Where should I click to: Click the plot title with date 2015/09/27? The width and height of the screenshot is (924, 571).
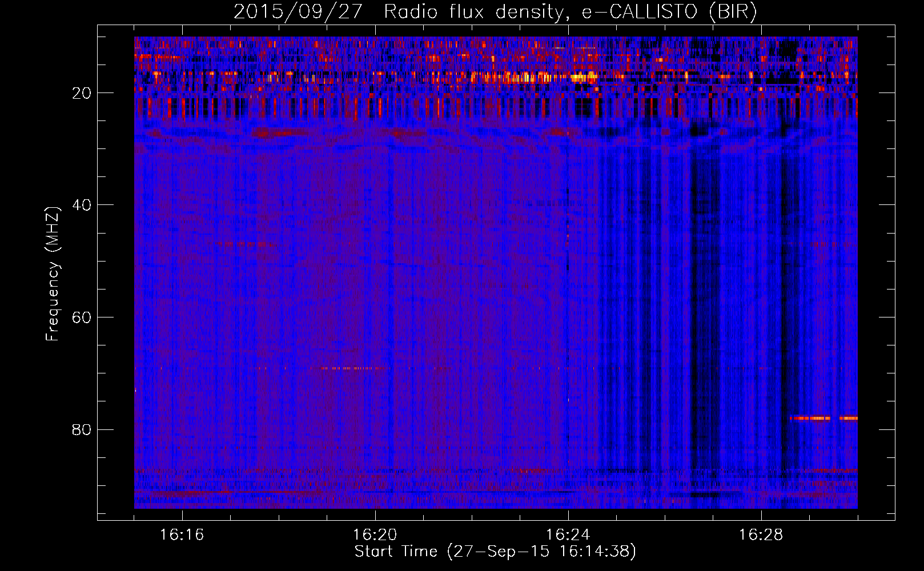coord(495,11)
